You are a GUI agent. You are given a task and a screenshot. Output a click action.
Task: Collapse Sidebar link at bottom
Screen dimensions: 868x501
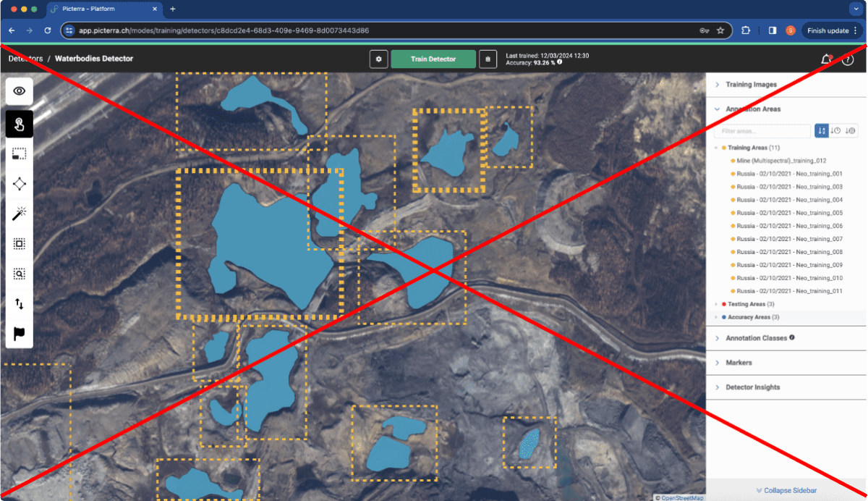point(786,490)
